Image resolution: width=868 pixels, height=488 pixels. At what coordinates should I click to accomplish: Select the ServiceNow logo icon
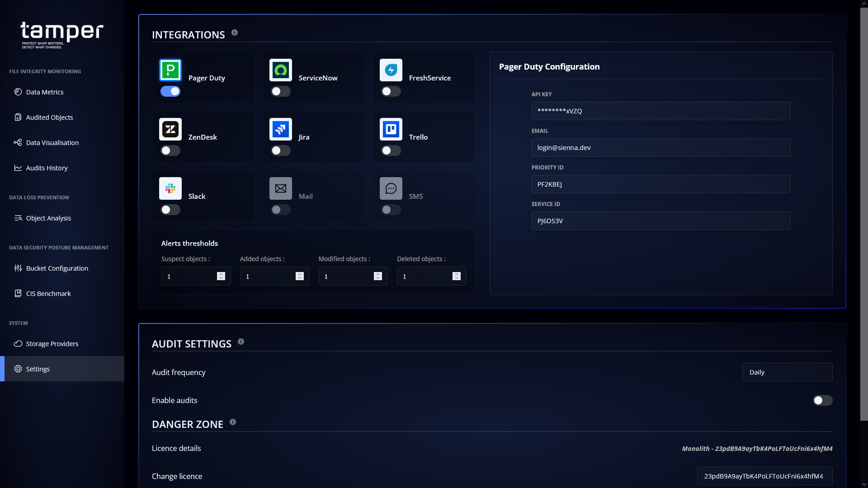click(x=280, y=70)
